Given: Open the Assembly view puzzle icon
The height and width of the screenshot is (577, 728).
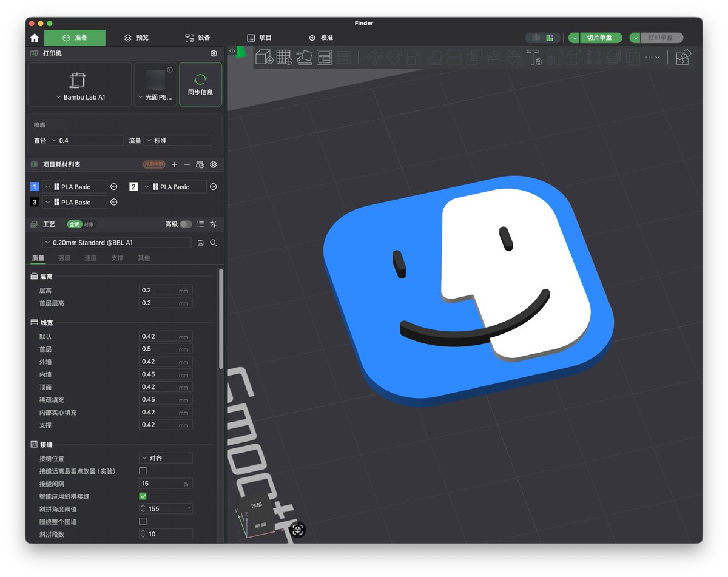Looking at the screenshot, I should pos(683,57).
